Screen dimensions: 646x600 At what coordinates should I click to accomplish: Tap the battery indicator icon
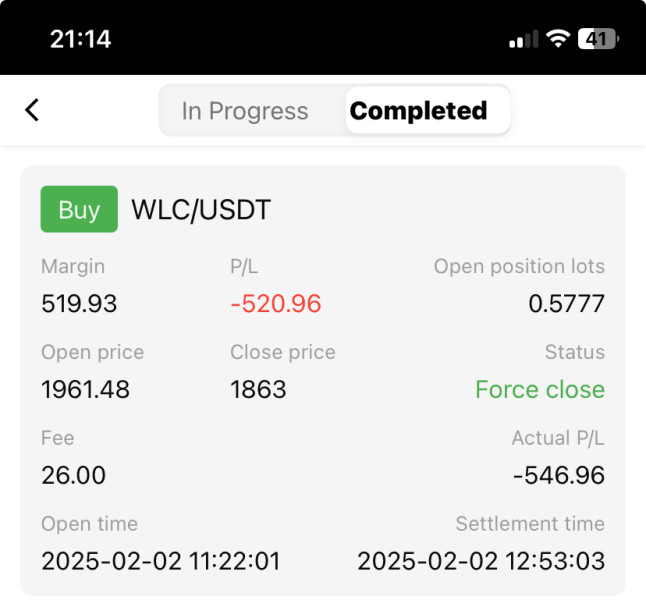click(x=599, y=39)
